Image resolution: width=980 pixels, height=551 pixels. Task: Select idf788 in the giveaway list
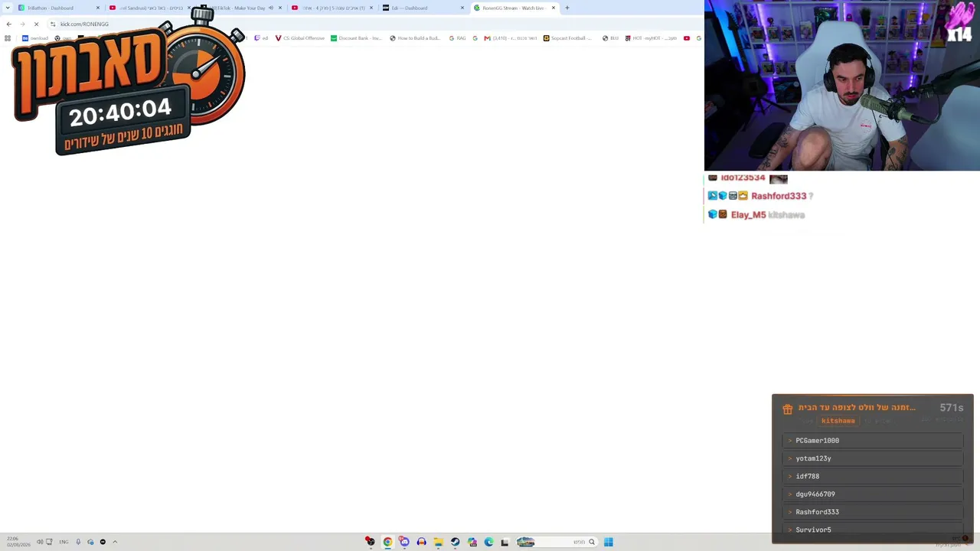point(872,476)
